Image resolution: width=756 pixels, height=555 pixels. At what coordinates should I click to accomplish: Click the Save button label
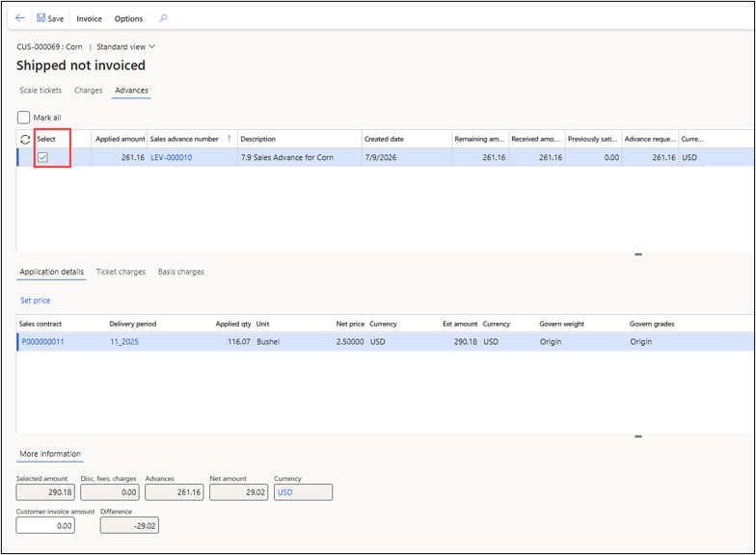point(56,19)
